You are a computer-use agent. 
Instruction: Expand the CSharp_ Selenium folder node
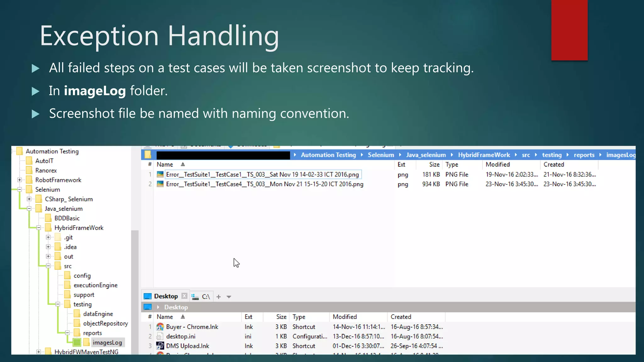[29, 199]
